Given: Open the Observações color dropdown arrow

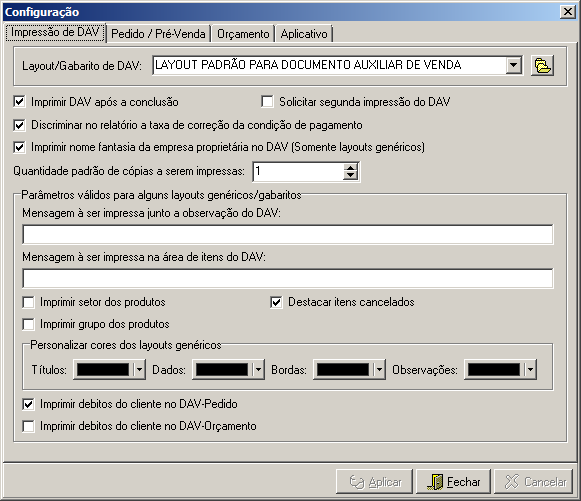Looking at the screenshot, I should (x=530, y=369).
